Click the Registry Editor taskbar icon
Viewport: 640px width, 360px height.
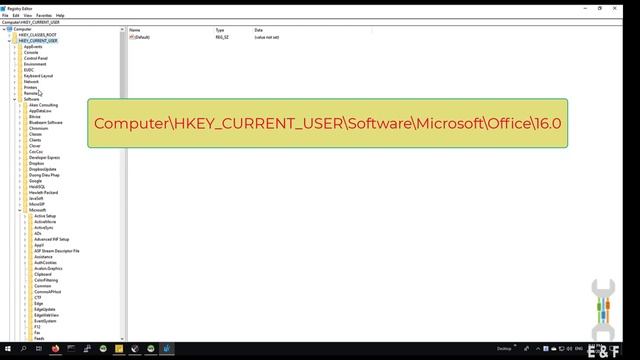[x=167, y=349]
